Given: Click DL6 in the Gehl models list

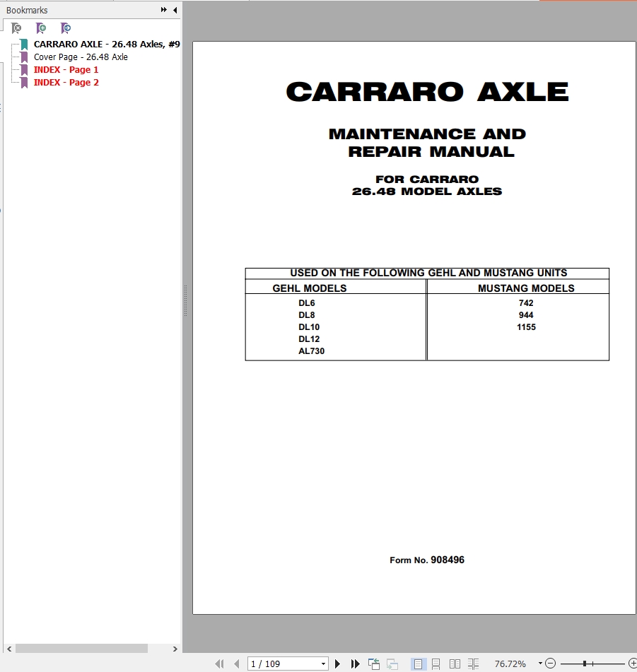Looking at the screenshot, I should point(307,303).
